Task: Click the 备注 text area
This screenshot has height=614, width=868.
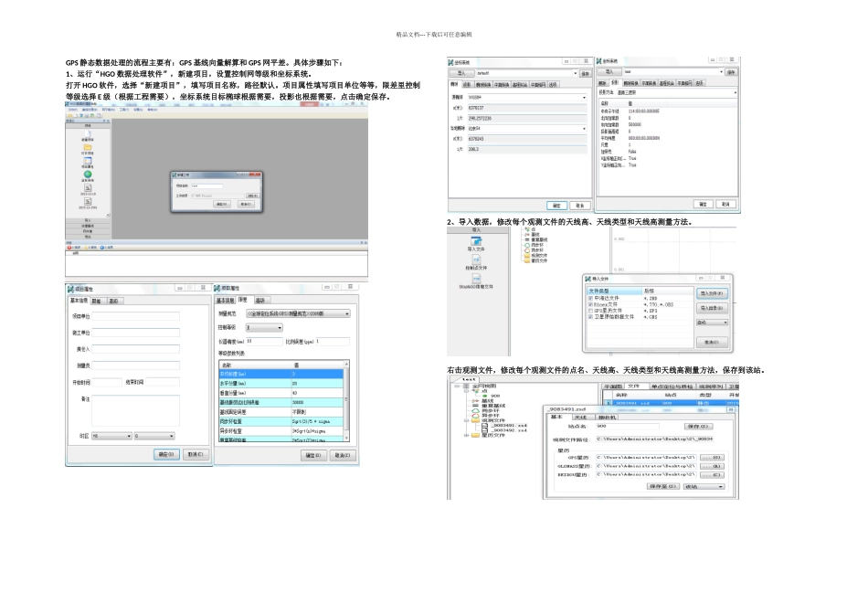Action: click(135, 410)
